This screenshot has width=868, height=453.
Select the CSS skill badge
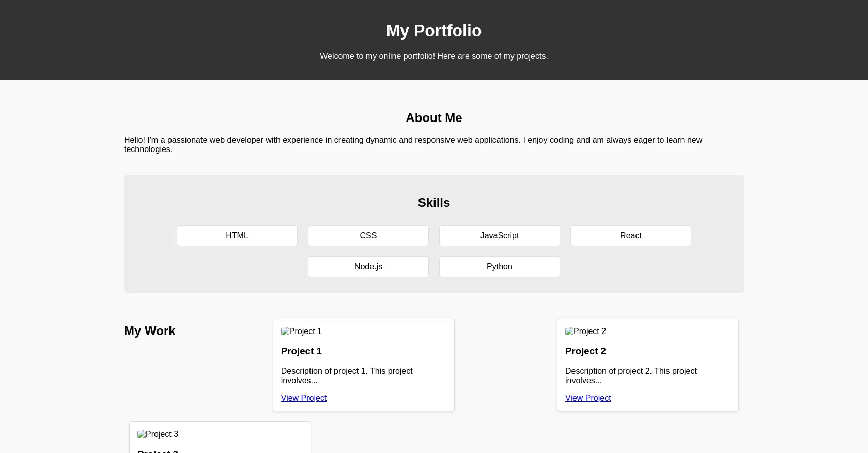pos(368,235)
